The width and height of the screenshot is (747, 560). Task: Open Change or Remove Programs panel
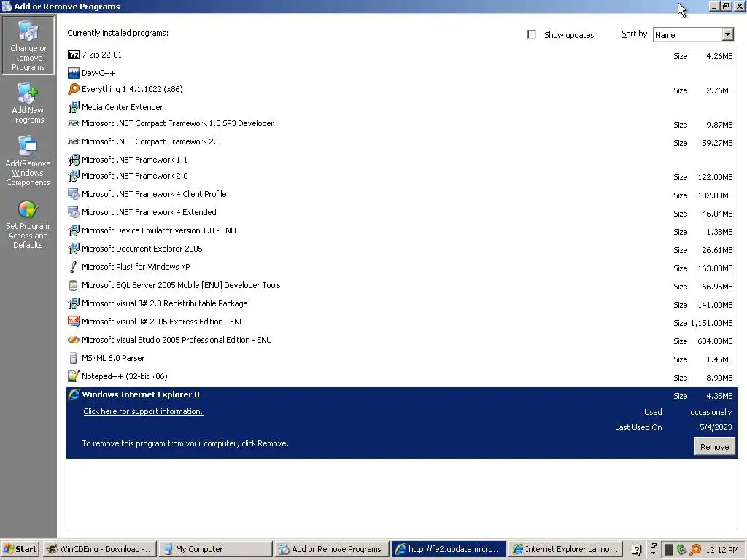tap(28, 45)
